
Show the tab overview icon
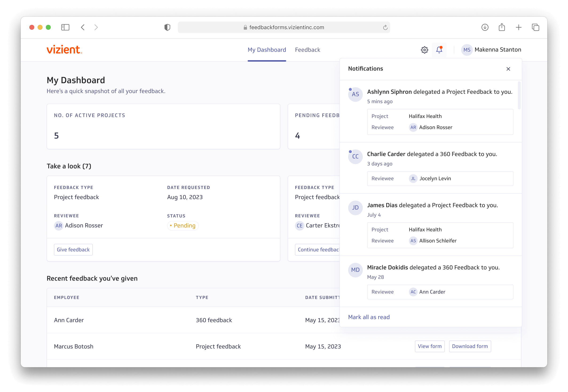click(x=535, y=27)
